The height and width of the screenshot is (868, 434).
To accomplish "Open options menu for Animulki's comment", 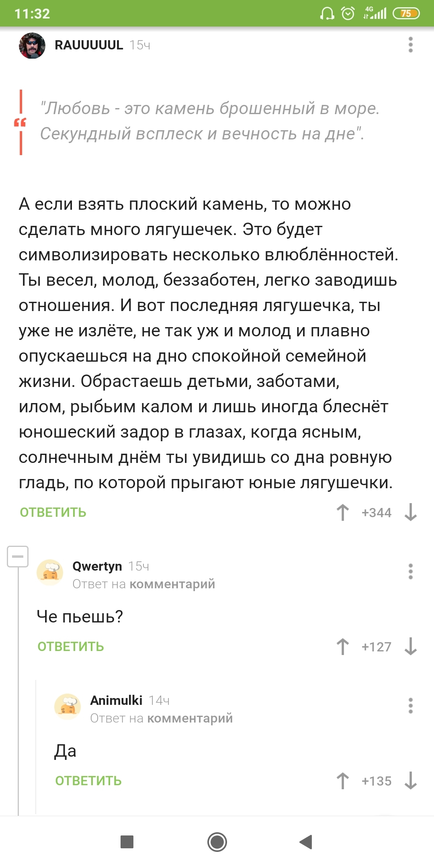I will pos(410,705).
